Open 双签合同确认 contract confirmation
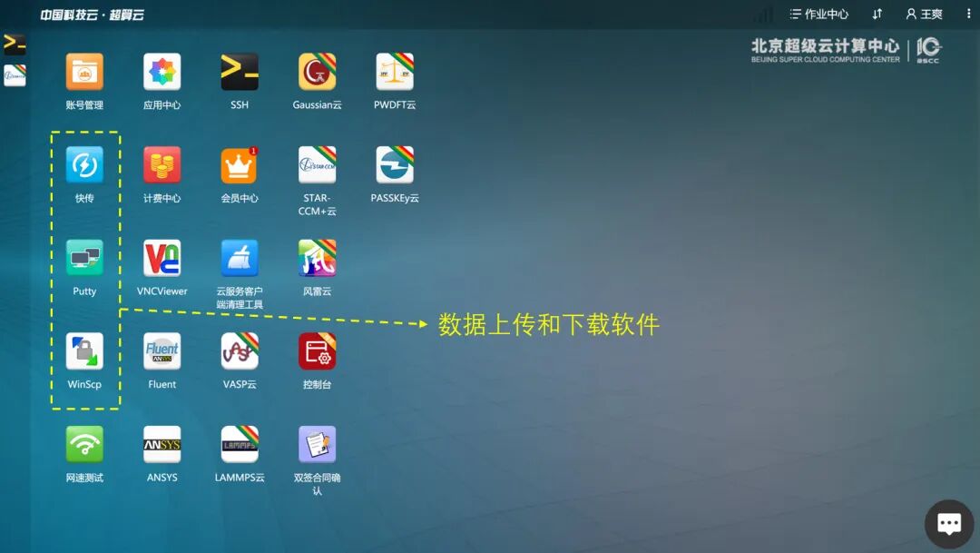 pos(317,444)
